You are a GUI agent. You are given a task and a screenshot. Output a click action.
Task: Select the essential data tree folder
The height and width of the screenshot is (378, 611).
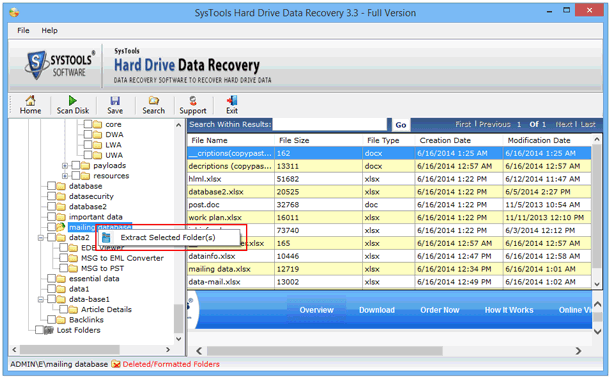tap(94, 279)
